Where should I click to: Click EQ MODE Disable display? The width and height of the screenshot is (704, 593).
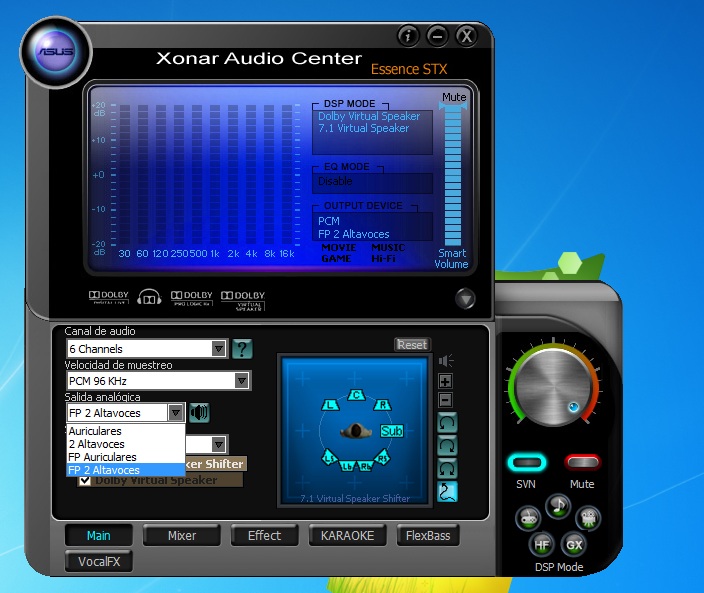372,183
